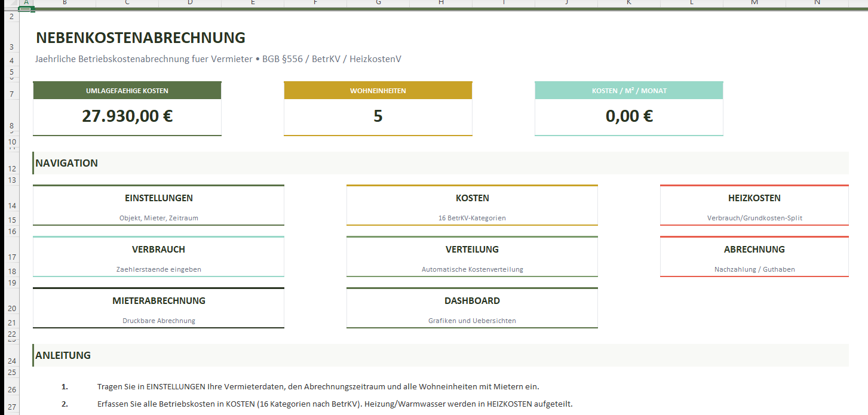The image size is (868, 415).
Task: Click the NEBENKOSTENABRECHNUNG title cell
Action: [140, 38]
